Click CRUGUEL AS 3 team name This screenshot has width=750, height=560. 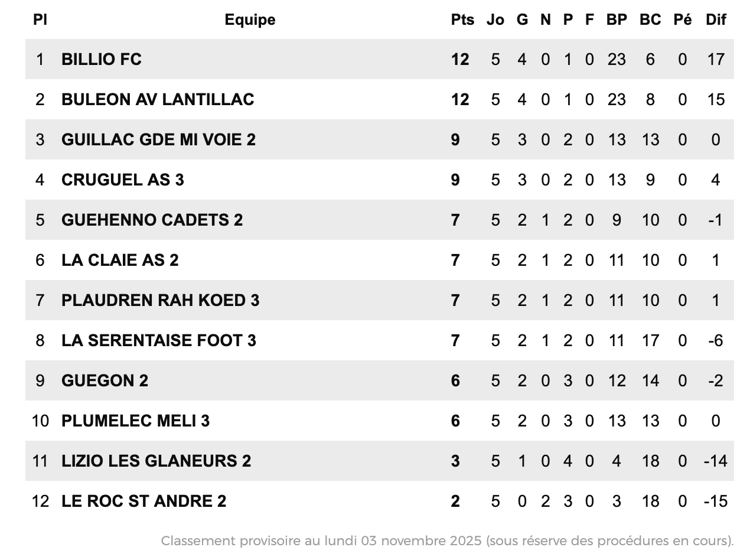(123, 180)
